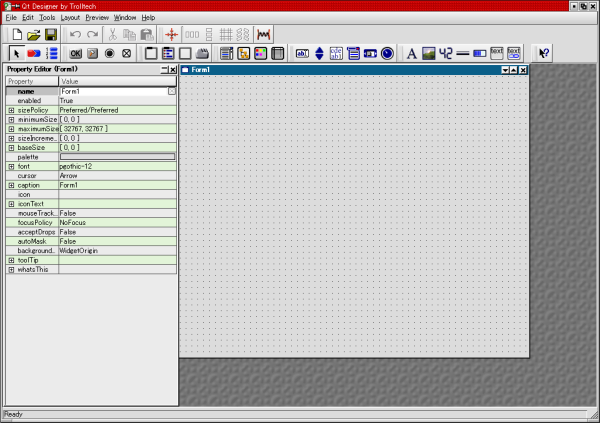This screenshot has width=600, height=423.
Task: Open the Layout menu
Action: coord(69,18)
